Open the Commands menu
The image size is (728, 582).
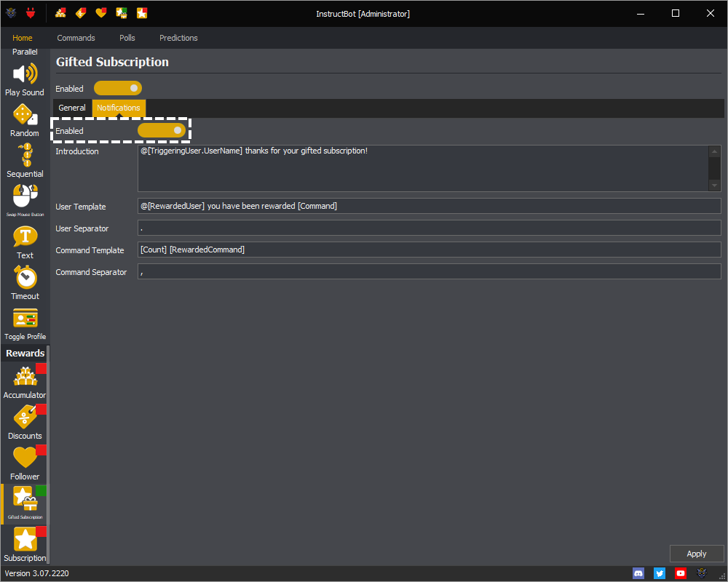(x=76, y=38)
